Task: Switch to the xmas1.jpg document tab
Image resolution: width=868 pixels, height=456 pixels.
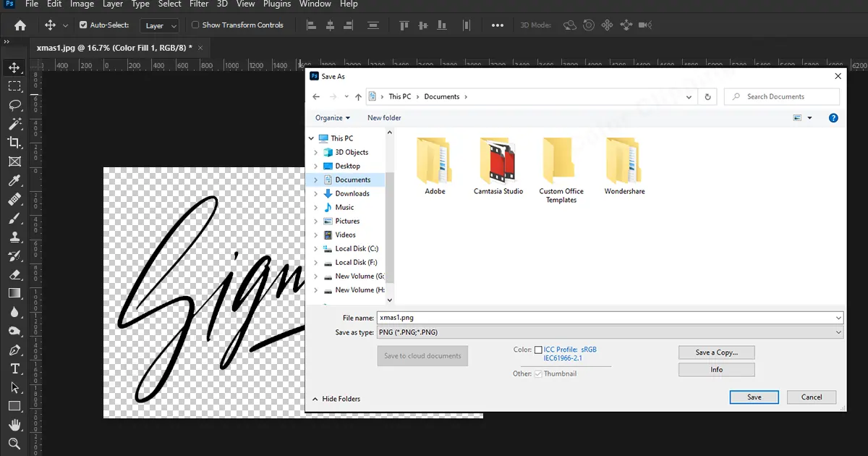Action: (114, 48)
